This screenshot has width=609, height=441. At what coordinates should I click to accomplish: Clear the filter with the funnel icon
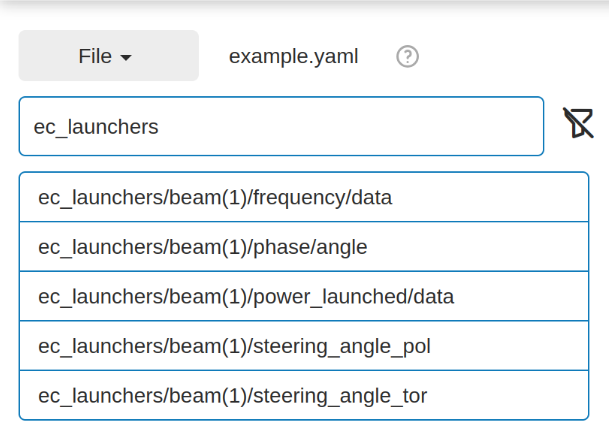[578, 123]
